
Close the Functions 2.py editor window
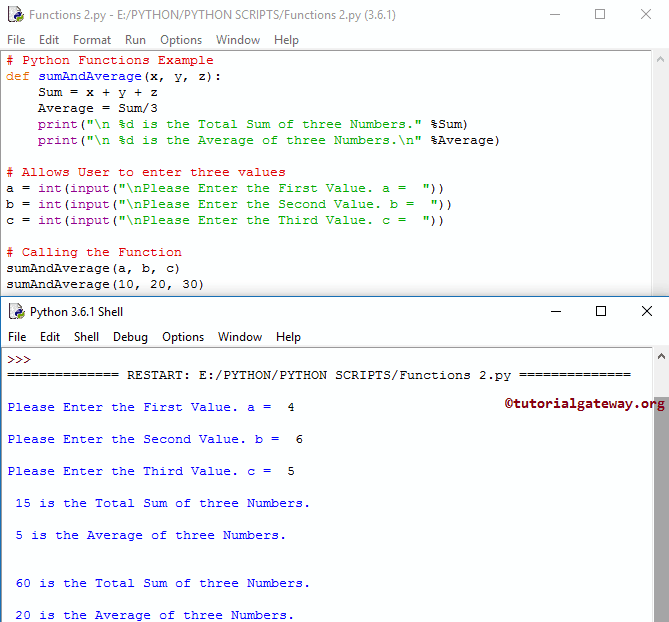click(646, 15)
